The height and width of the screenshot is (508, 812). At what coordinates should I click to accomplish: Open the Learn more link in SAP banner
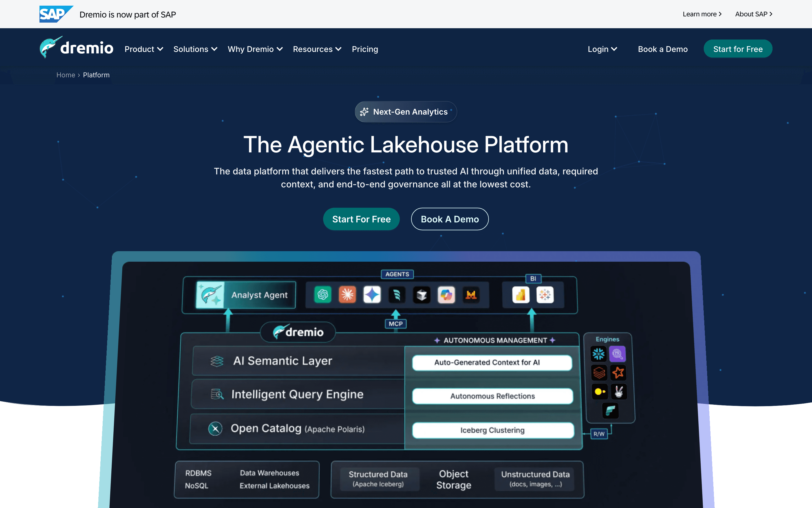pos(702,14)
